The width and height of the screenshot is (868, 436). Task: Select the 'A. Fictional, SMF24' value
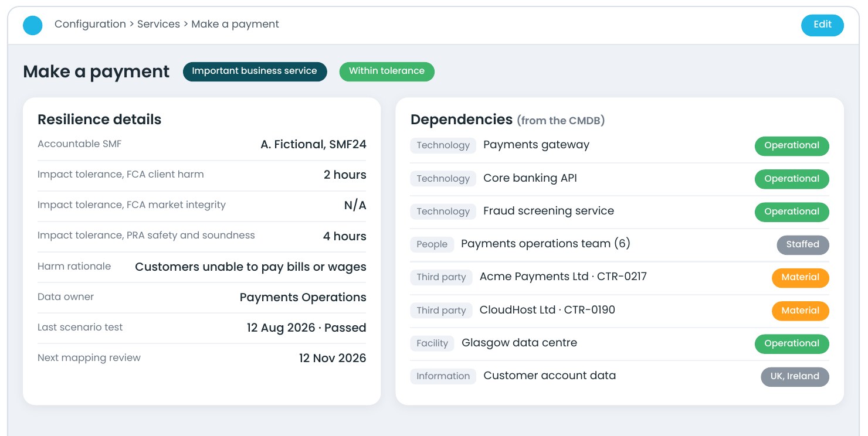313,145
